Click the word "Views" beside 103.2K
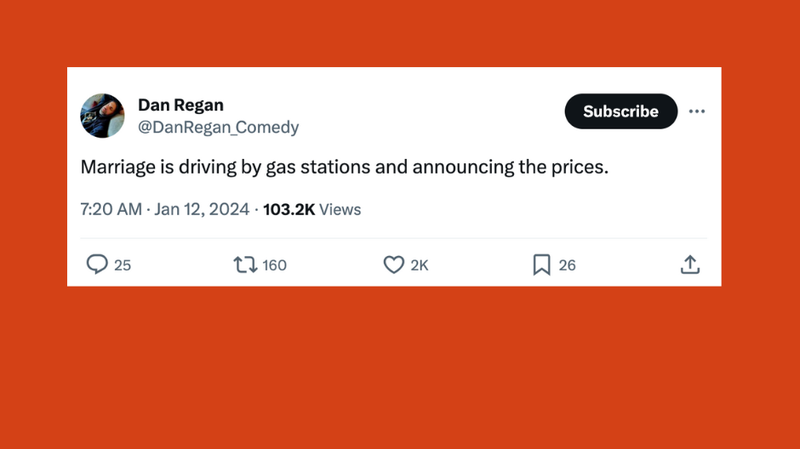The height and width of the screenshot is (449, 800). pos(341,209)
